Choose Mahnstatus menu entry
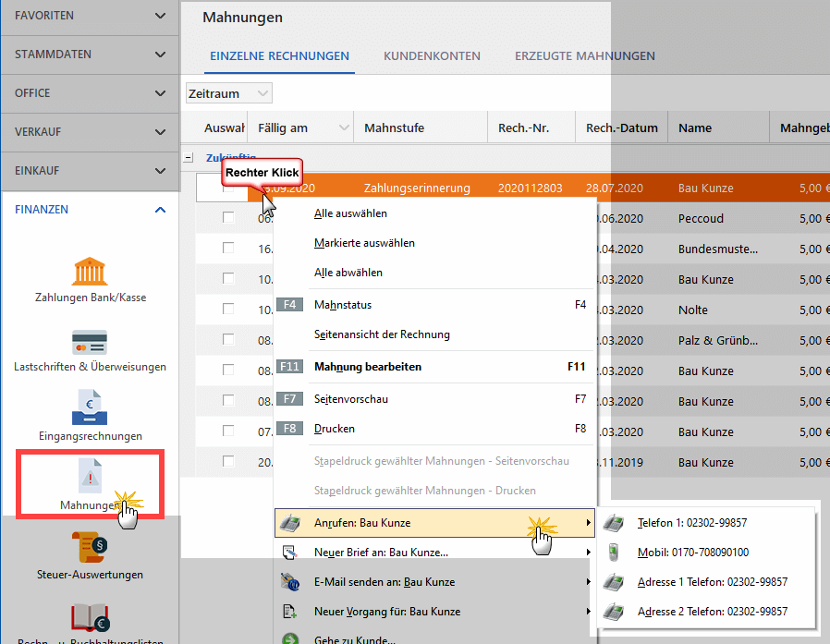The height and width of the screenshot is (644, 830). coord(434,305)
